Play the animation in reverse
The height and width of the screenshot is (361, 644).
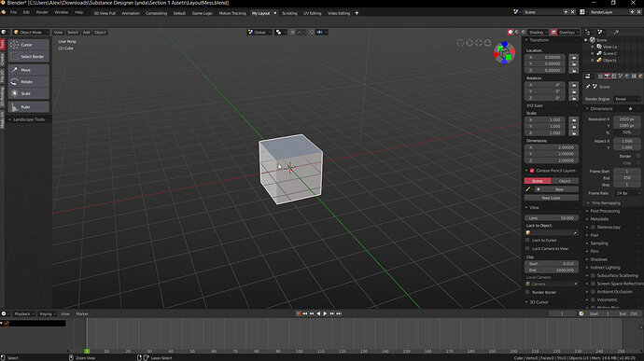318,313
